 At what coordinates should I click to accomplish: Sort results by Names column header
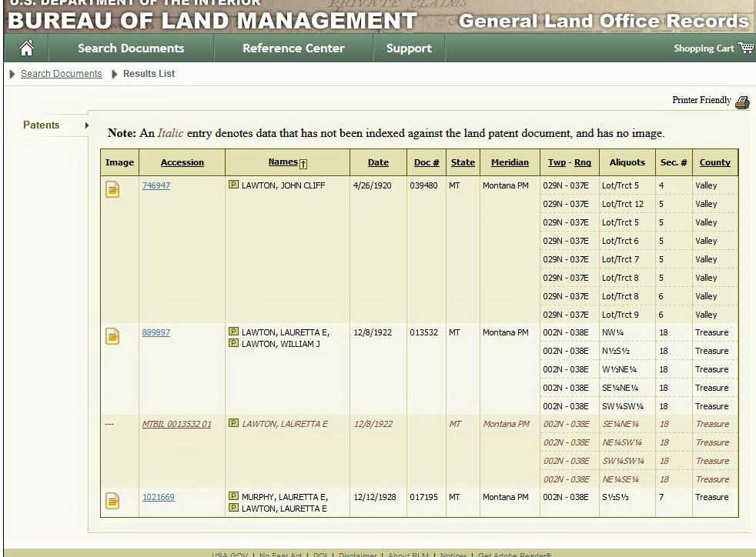[283, 162]
